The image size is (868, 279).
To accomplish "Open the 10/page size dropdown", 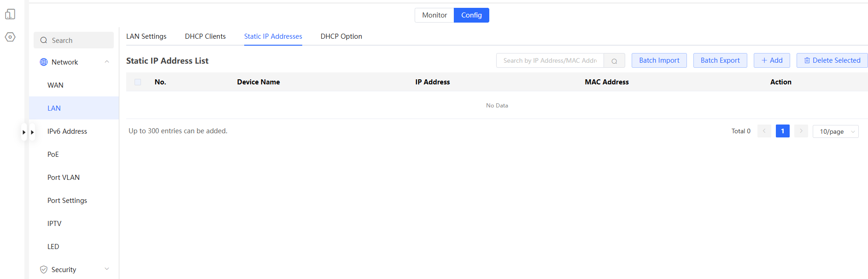I will (835, 132).
